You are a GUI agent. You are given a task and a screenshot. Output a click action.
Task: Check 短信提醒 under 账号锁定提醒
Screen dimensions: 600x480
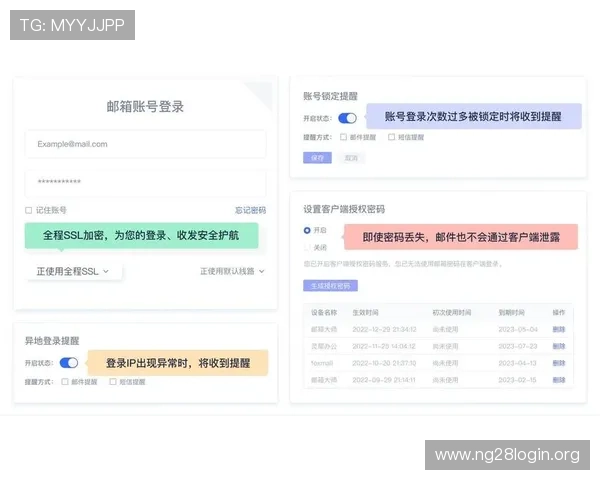click(391, 137)
